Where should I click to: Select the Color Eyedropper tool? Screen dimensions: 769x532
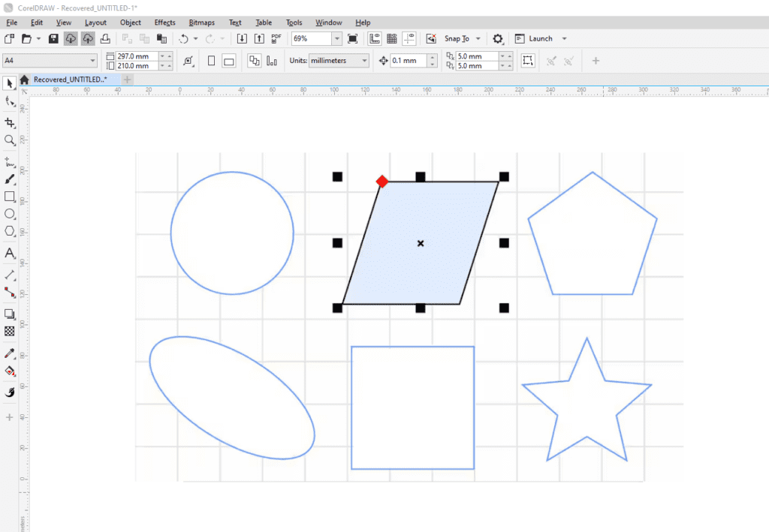[x=10, y=353]
